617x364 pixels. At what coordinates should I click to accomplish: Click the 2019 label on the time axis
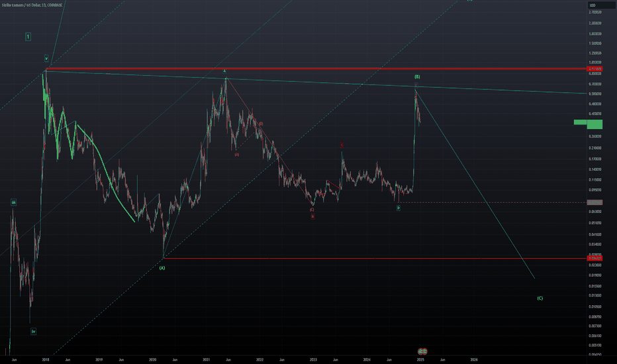click(x=99, y=359)
